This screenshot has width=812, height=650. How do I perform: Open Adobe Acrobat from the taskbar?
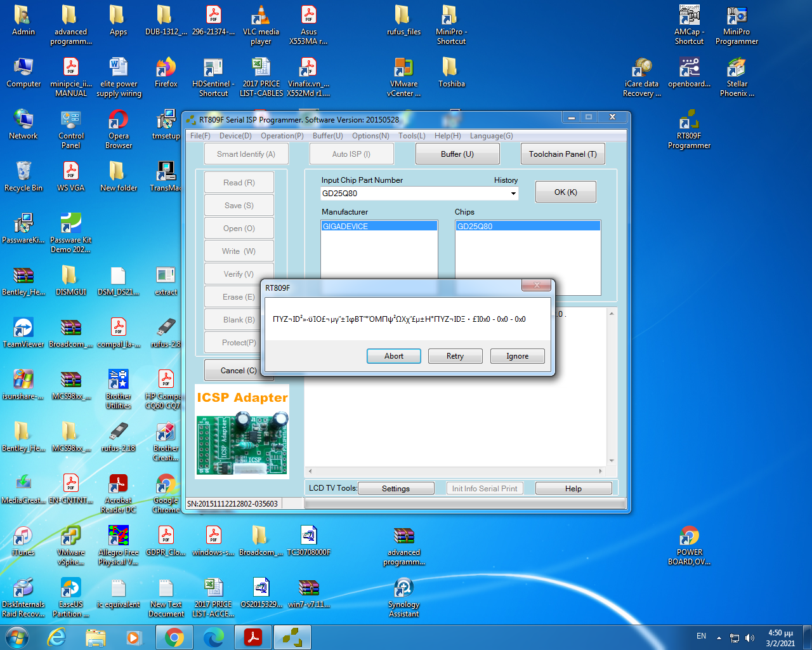pos(253,637)
